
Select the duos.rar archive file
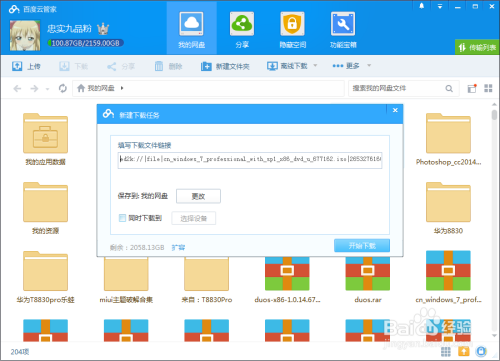[x=368, y=281]
